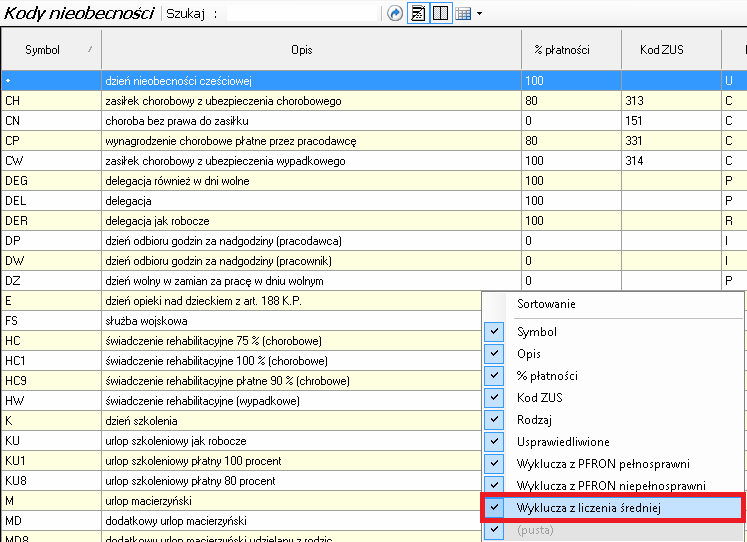Select the DZ symbol cell
This screenshot has height=542, width=747.
[x=51, y=281]
